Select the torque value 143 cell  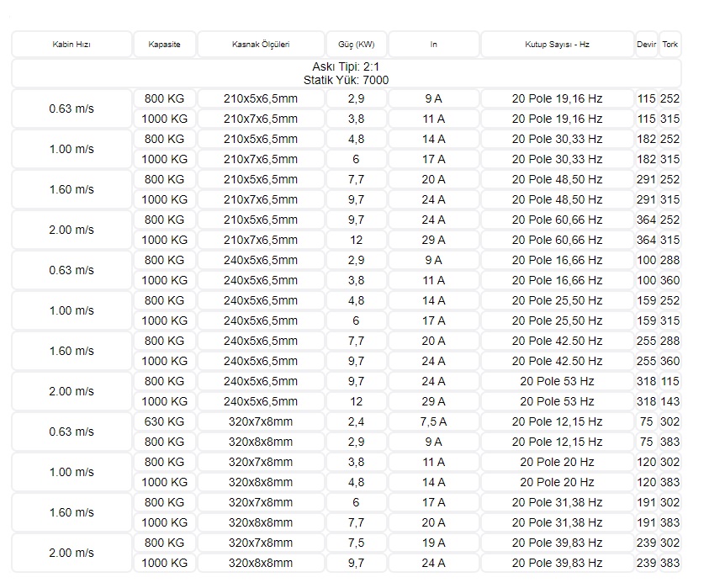click(x=670, y=401)
